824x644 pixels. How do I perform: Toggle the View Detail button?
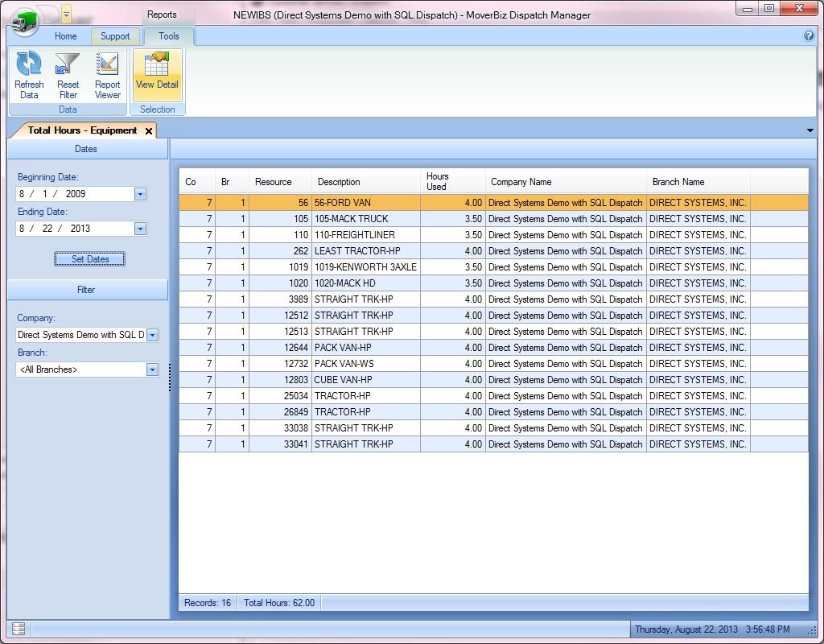coord(157,74)
